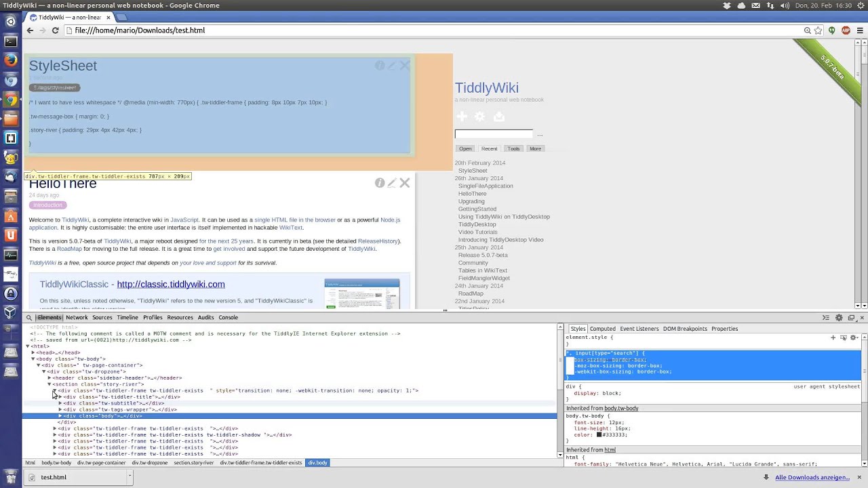Click the zoom indicator in address bar
Image resolution: width=868 pixels, height=488 pixels.
coord(808,30)
